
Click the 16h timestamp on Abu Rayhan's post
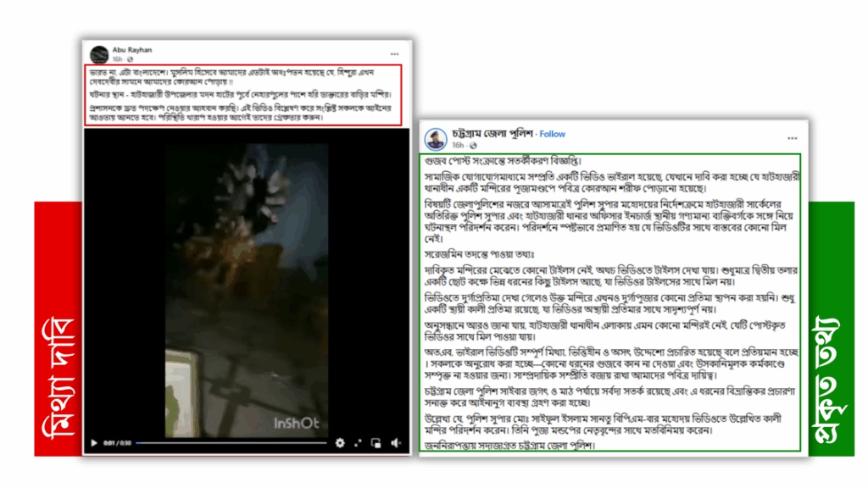point(117,58)
